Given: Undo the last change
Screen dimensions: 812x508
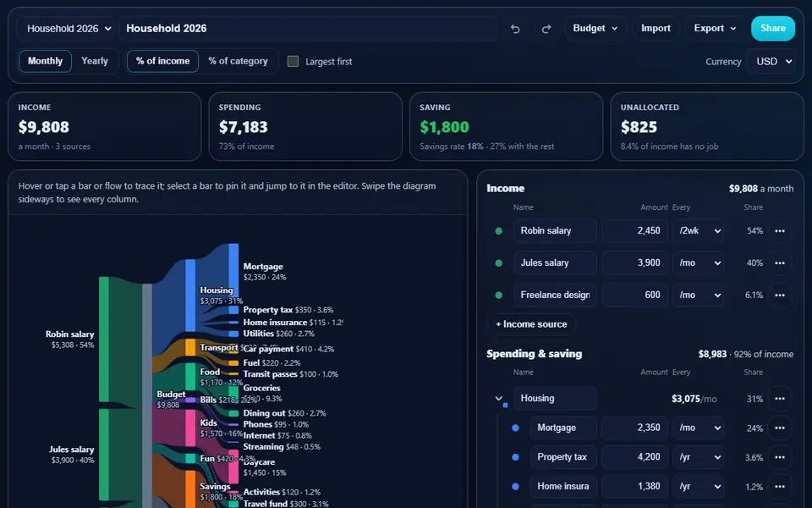Looking at the screenshot, I should point(515,29).
